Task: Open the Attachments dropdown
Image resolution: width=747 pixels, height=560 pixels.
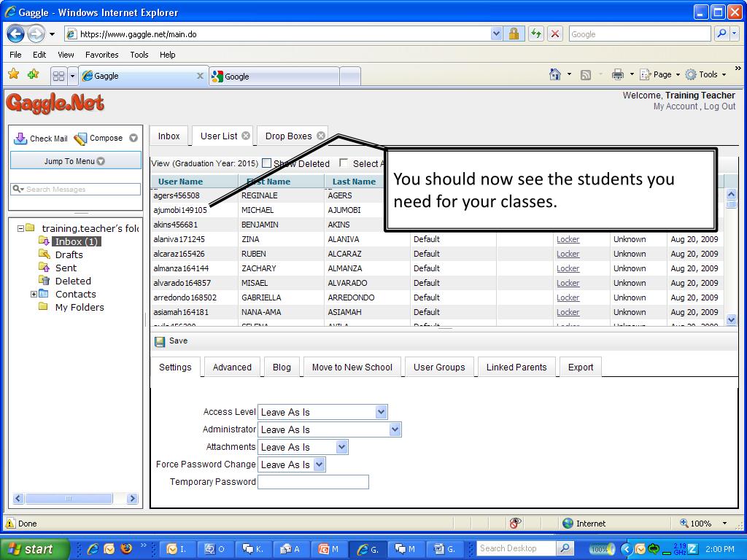Action: [x=341, y=447]
